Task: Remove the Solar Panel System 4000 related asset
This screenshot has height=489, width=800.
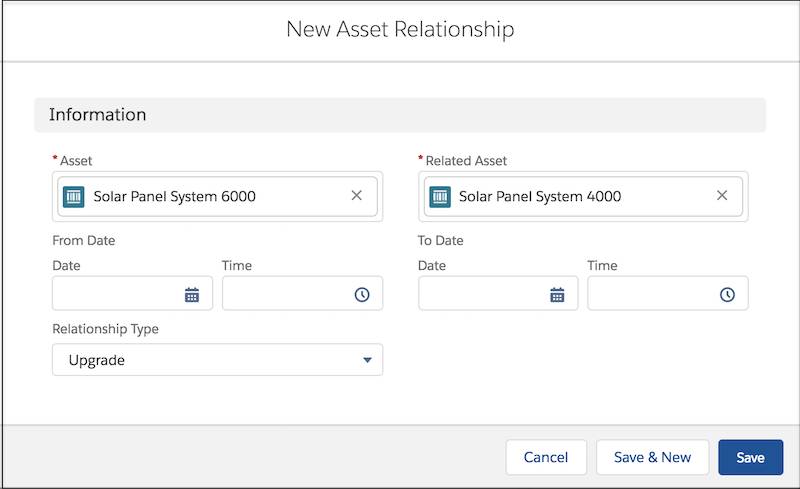Action: point(722,196)
